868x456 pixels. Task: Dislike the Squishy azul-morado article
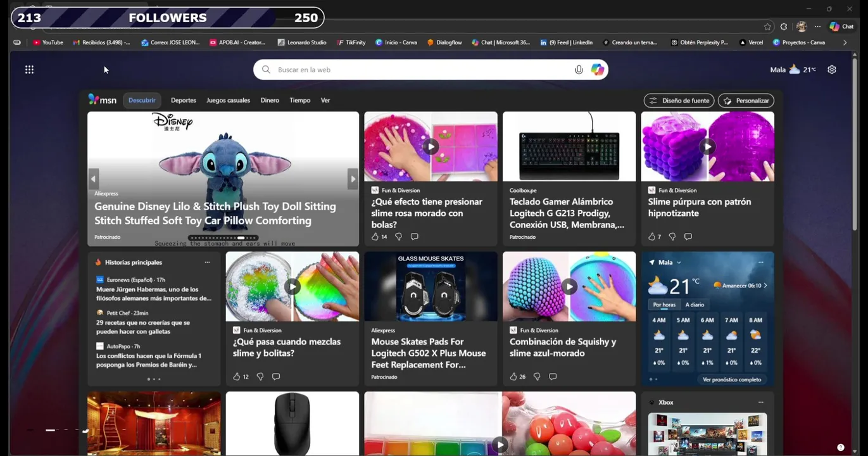(x=537, y=376)
